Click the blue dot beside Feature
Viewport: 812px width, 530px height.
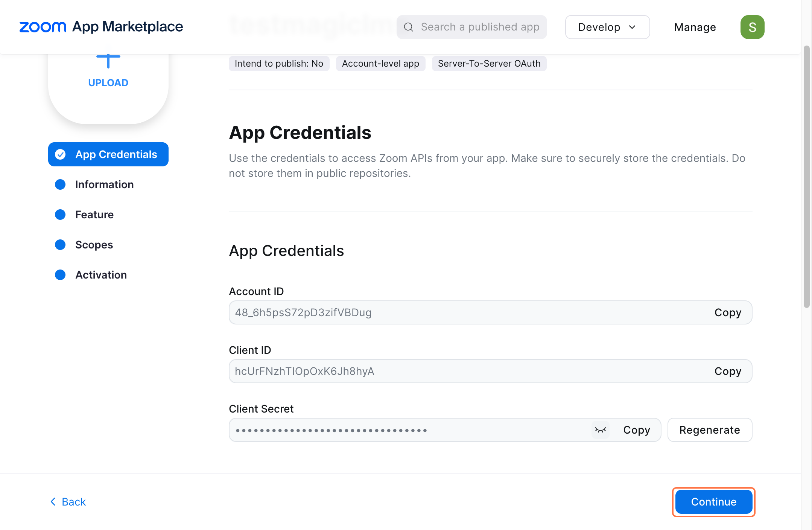tap(60, 215)
